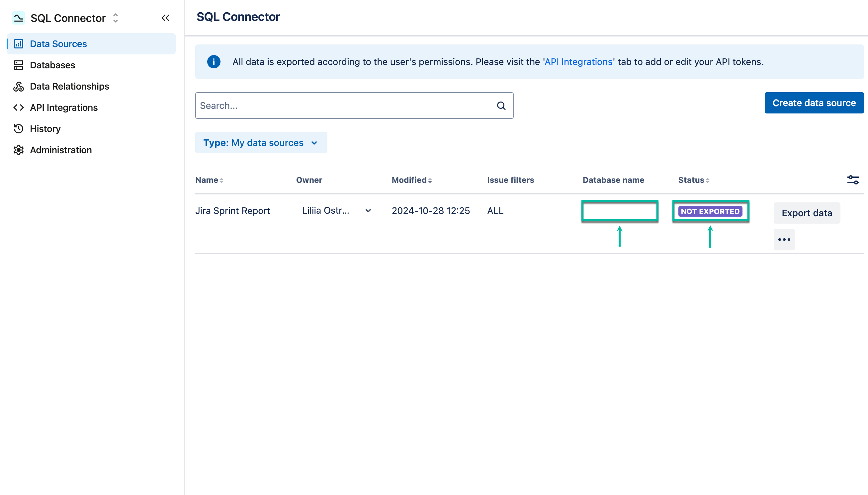This screenshot has height=495, width=868.
Task: Toggle sorting on the Modified column
Action: coord(431,180)
